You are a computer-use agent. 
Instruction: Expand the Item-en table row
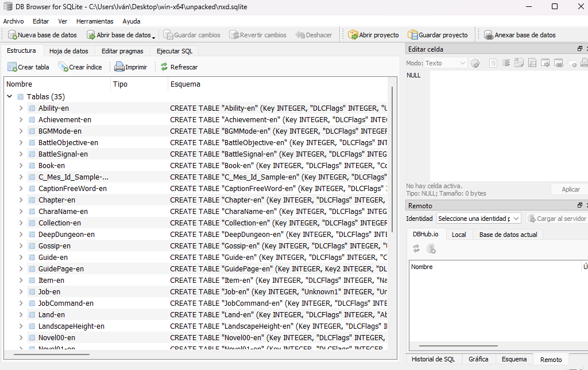click(21, 281)
